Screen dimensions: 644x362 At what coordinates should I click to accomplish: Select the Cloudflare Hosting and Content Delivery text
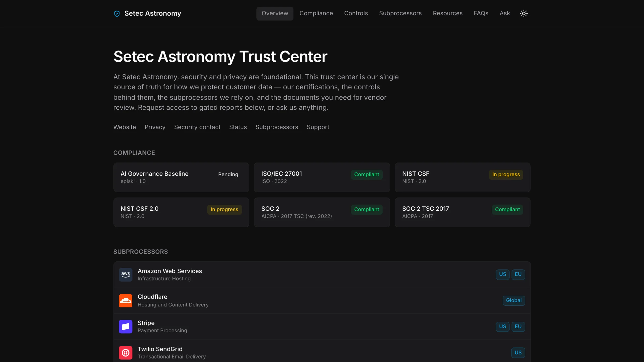(x=173, y=305)
